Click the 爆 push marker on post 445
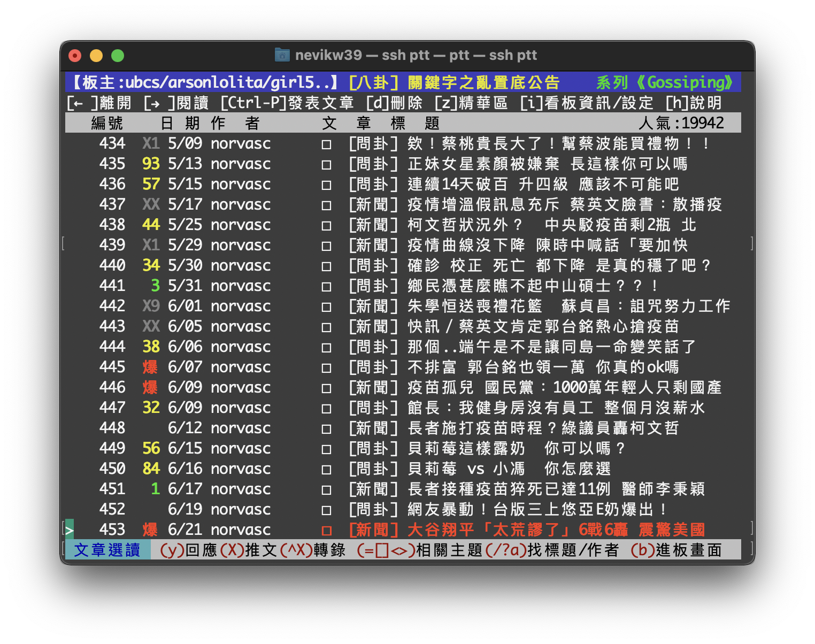The width and height of the screenshot is (815, 644). pyautogui.click(x=150, y=367)
